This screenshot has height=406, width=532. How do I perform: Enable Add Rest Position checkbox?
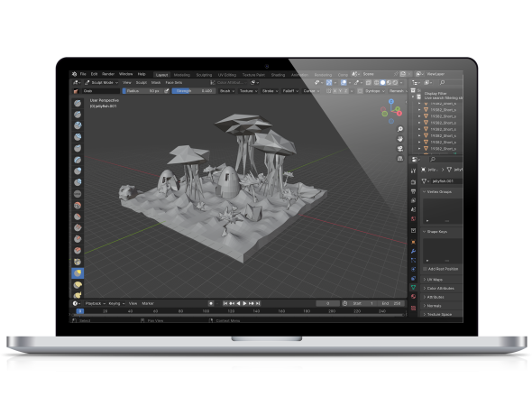[425, 269]
